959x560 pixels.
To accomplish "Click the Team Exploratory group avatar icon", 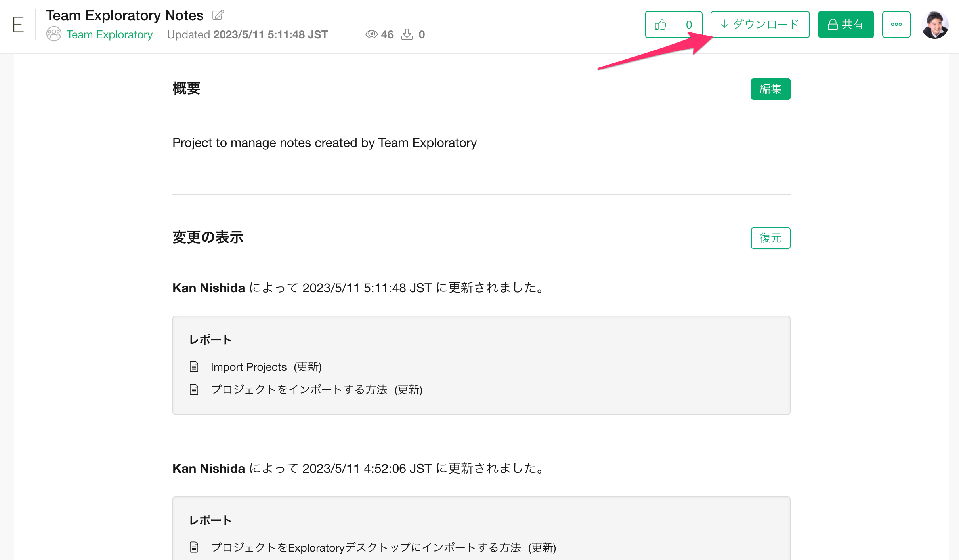I will click(54, 34).
